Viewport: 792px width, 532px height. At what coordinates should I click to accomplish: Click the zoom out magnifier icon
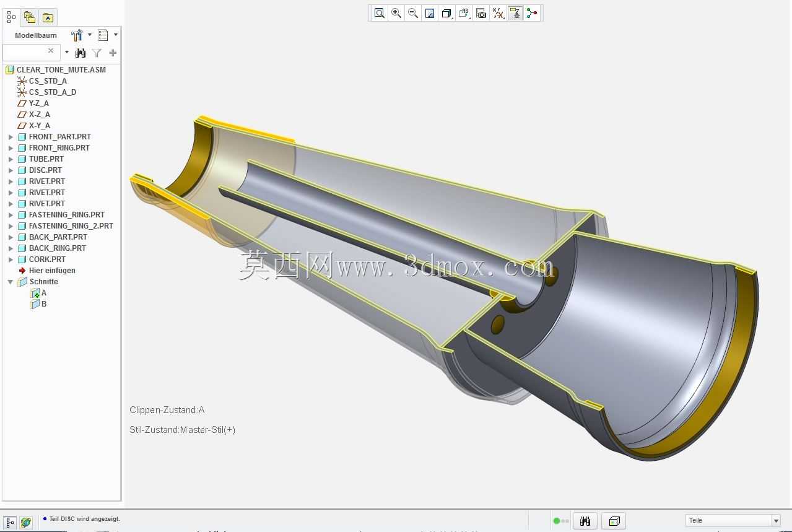click(413, 13)
